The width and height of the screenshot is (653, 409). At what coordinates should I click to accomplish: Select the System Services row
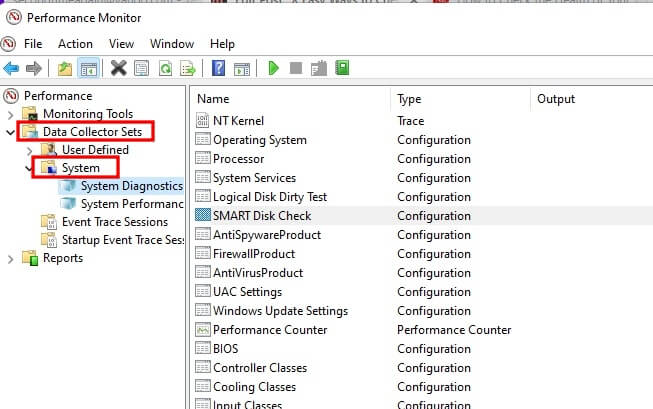click(x=421, y=178)
